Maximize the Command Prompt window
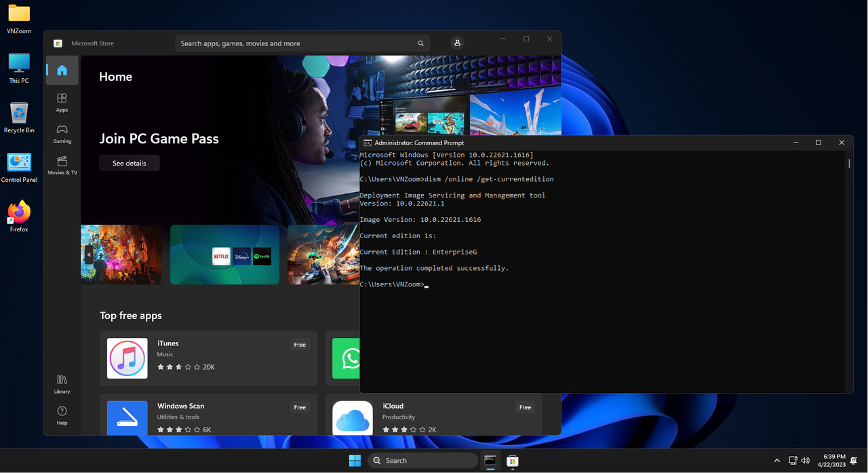This screenshot has width=868, height=473. pyautogui.click(x=818, y=143)
